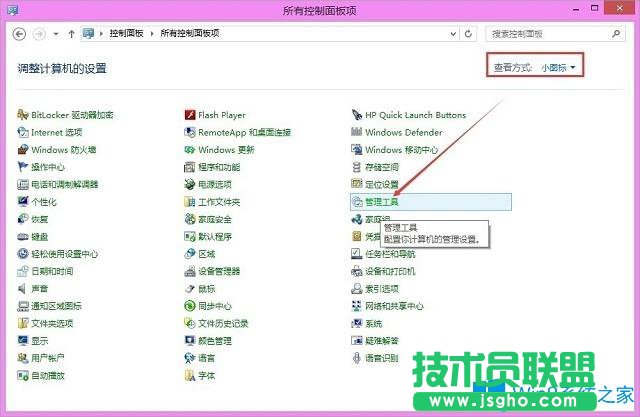640x417 pixels.
Task: Refresh the control panel view
Action: (x=468, y=34)
